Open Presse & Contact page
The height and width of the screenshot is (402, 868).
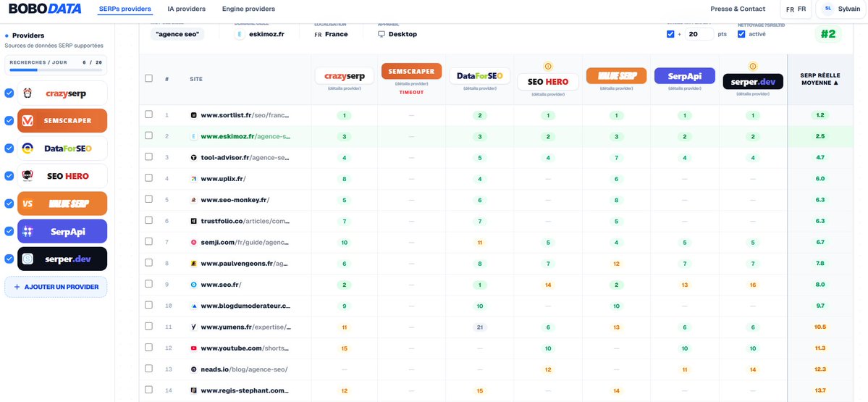point(738,9)
